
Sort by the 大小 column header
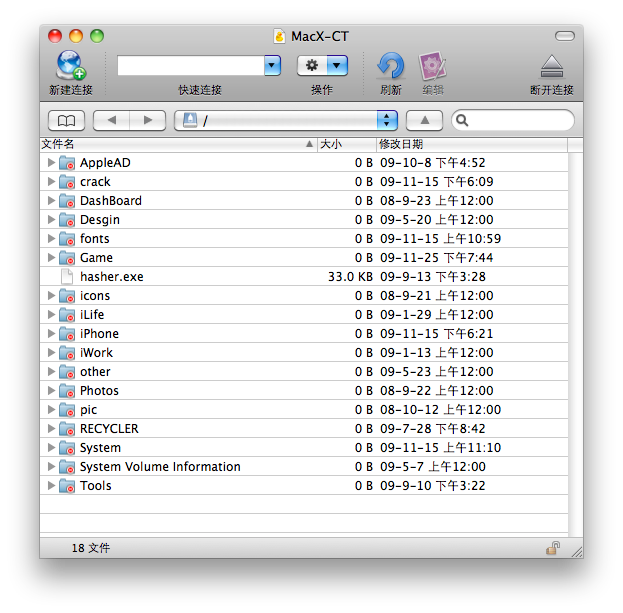tap(346, 145)
